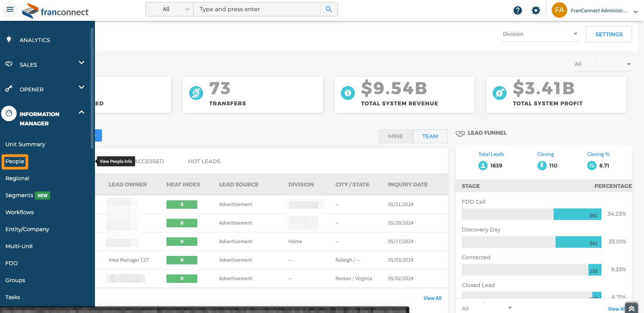Click the Closing link in funnel
The image size is (644, 313).
[546, 154]
